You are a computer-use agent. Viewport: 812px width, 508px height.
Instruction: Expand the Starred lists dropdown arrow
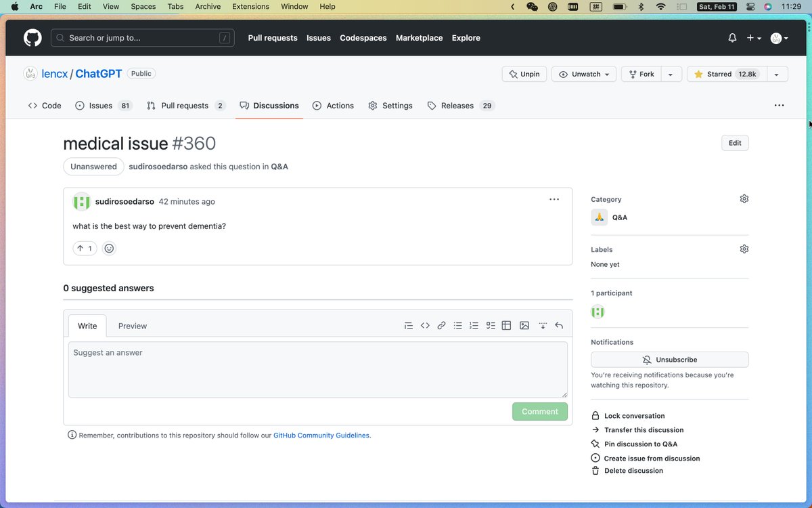[x=777, y=74]
